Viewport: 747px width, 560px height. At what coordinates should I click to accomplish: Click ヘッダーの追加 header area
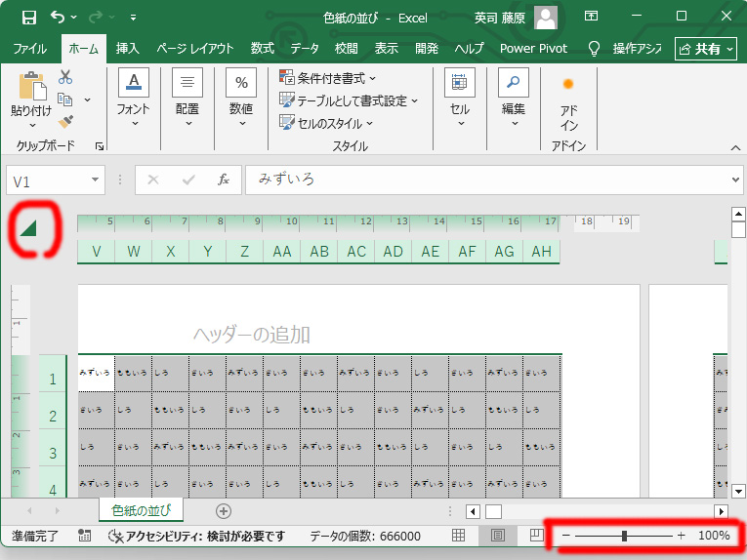coord(252,335)
